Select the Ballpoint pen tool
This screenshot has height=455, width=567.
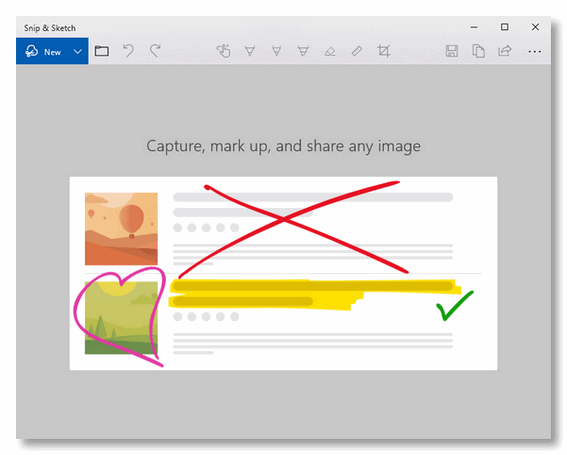(x=250, y=51)
